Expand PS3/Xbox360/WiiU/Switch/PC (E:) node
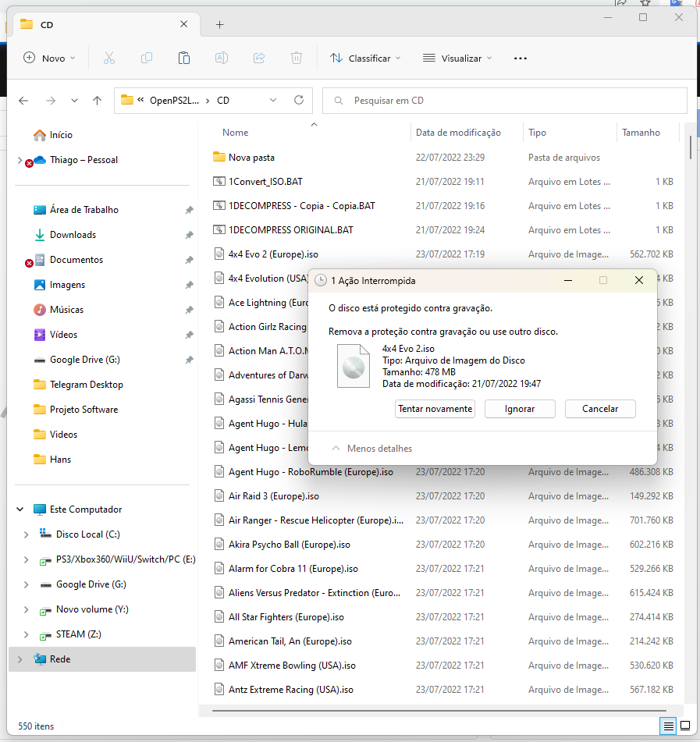 coord(26,559)
